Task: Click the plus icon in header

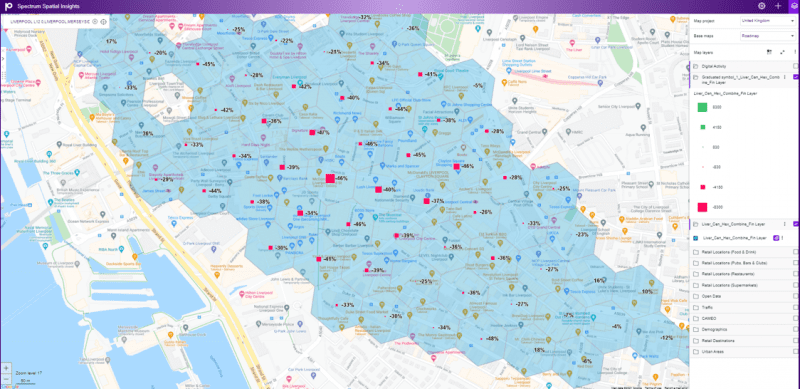Action: coord(778,6)
